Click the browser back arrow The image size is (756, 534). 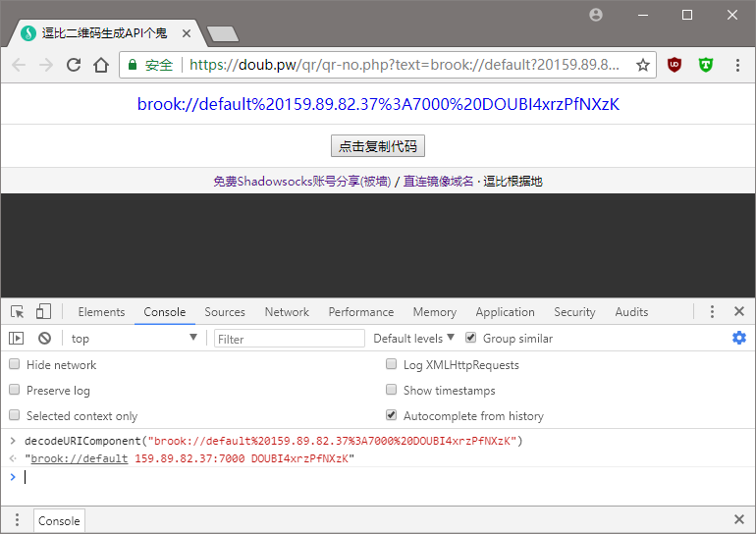[x=19, y=65]
